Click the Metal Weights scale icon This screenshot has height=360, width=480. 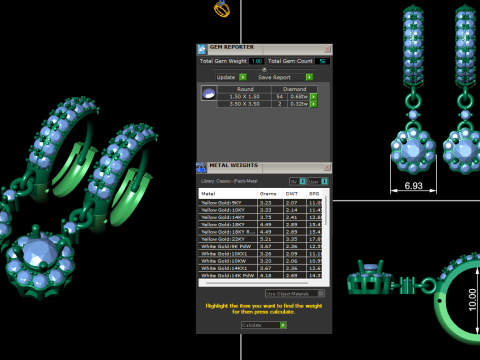point(201,168)
